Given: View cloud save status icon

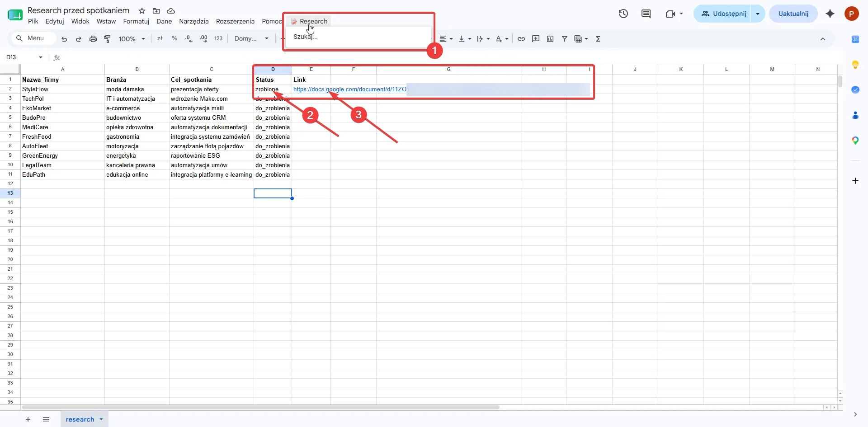Looking at the screenshot, I should pos(171,11).
